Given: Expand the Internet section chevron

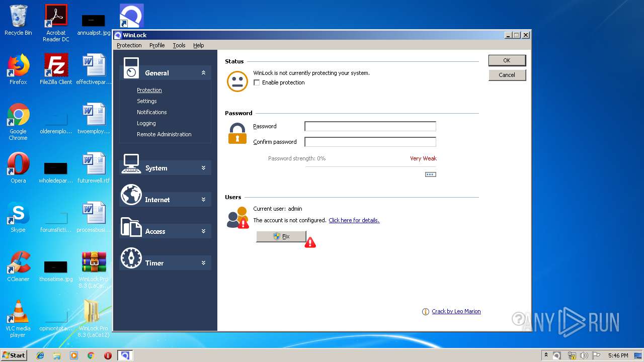Looking at the screenshot, I should tap(203, 200).
